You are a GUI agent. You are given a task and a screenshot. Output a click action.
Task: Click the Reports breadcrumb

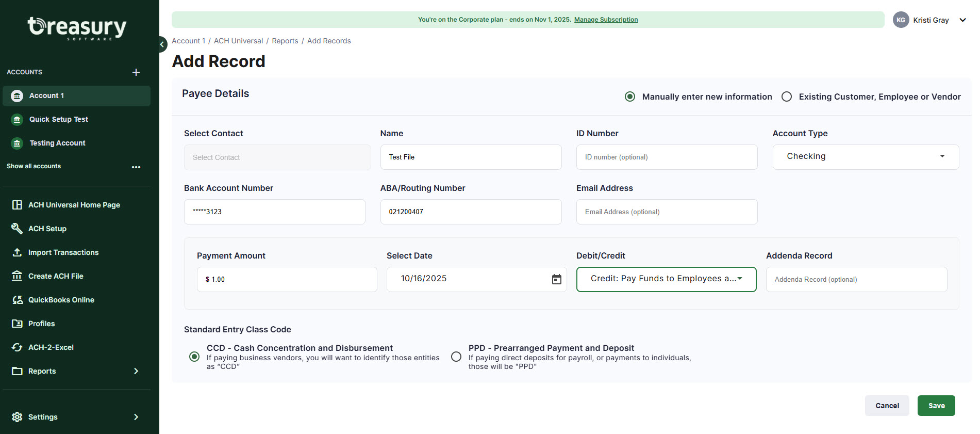285,41
